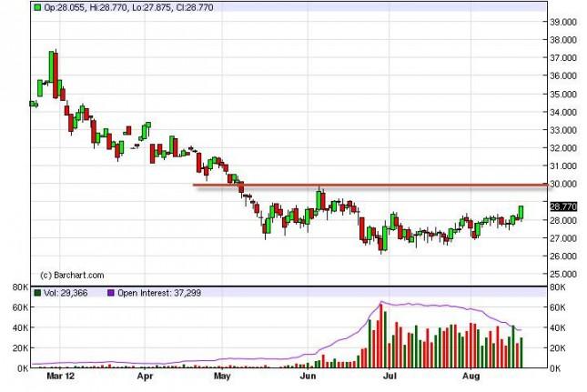Click the right 20K volume axis label
587x392 pixels.
(558, 347)
